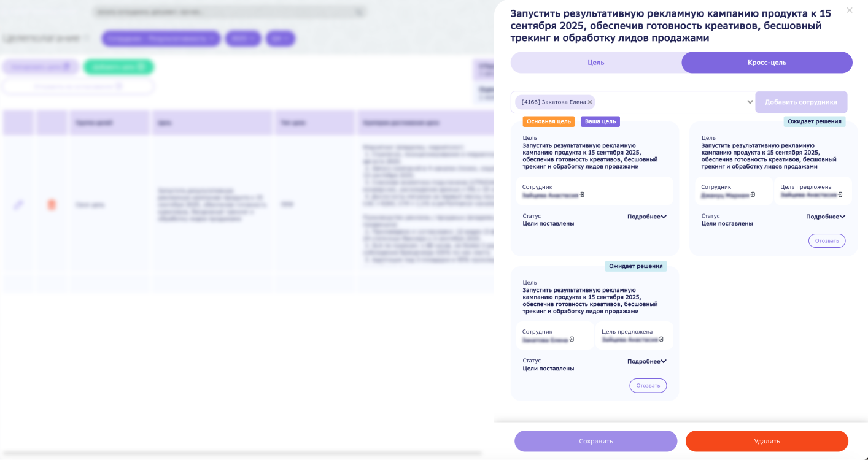Expand Подробнее in the Основная цель card
This screenshot has height=460, width=868.
click(x=647, y=217)
